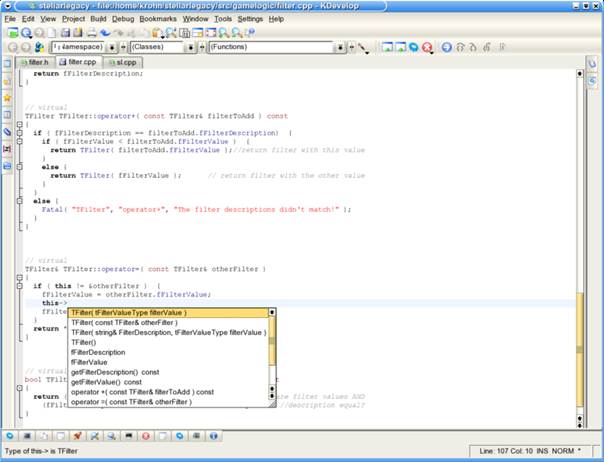The width and height of the screenshot is (604, 462).
Task: Click the save all files icon
Action: [78, 33]
